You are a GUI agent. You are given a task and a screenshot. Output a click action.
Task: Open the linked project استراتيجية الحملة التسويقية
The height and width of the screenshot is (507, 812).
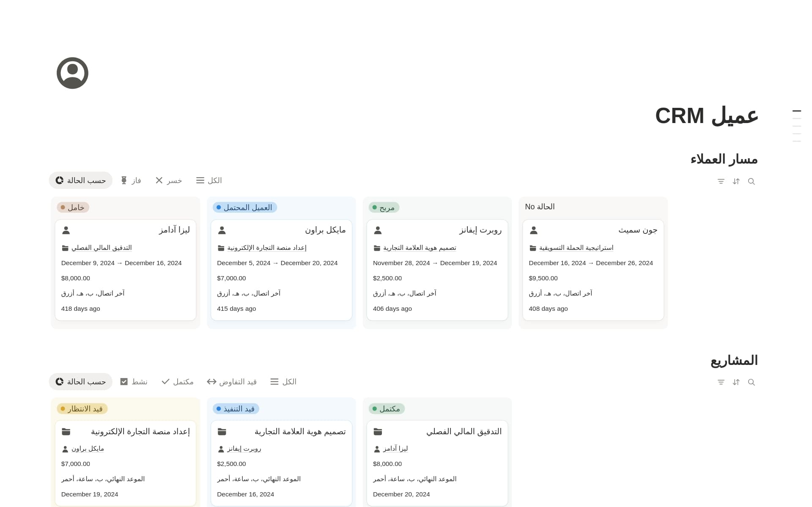[576, 248]
